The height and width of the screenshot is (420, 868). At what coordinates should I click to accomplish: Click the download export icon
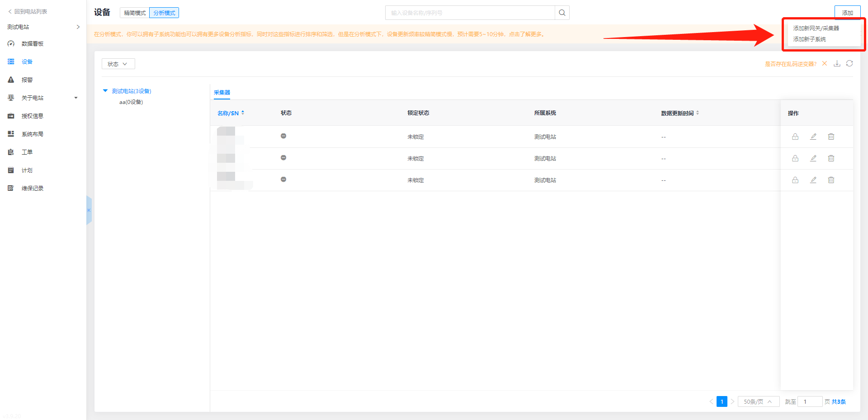(837, 64)
